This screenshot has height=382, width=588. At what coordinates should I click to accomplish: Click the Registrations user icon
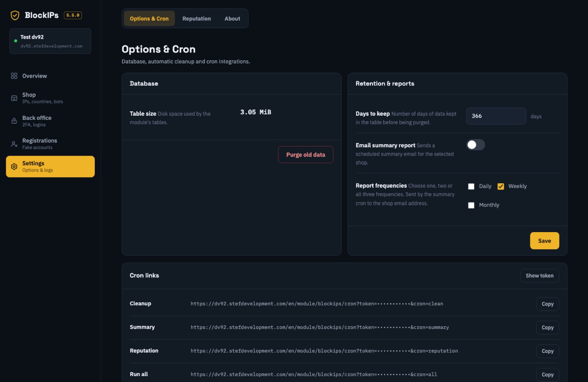14,144
